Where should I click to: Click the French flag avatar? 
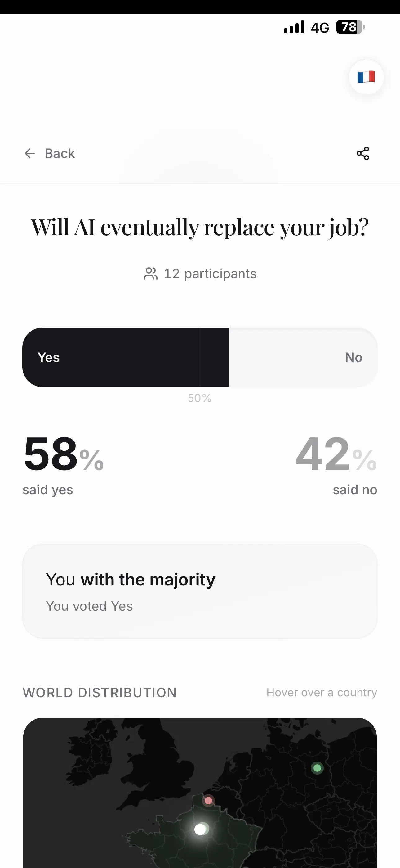(366, 77)
